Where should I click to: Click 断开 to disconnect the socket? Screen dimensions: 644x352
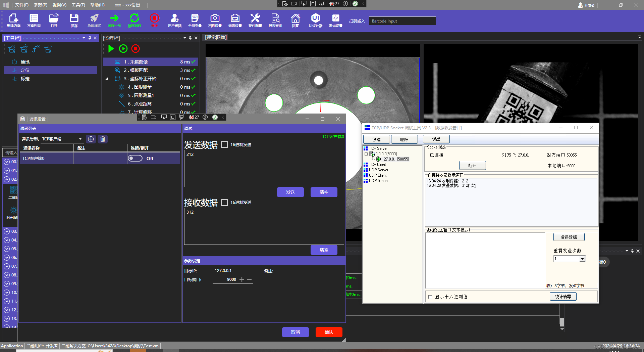pos(472,165)
